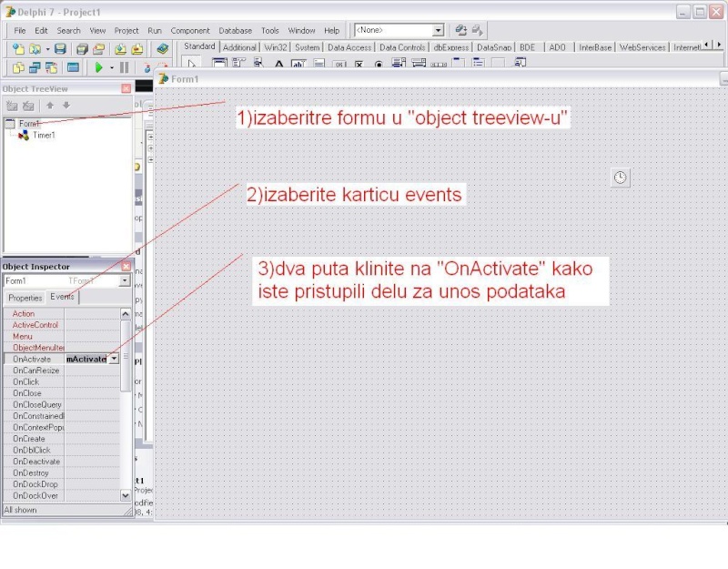The height and width of the screenshot is (569, 728).
Task: Open the View menu
Action: coord(97,31)
